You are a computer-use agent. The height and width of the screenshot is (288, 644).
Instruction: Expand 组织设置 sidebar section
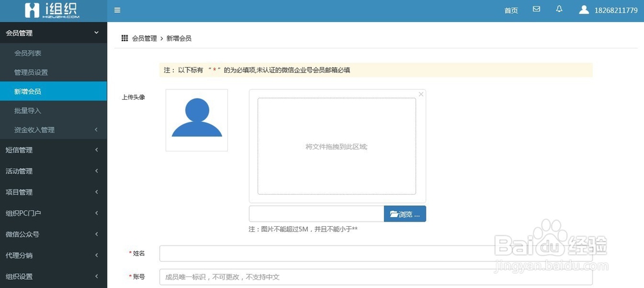(x=53, y=276)
